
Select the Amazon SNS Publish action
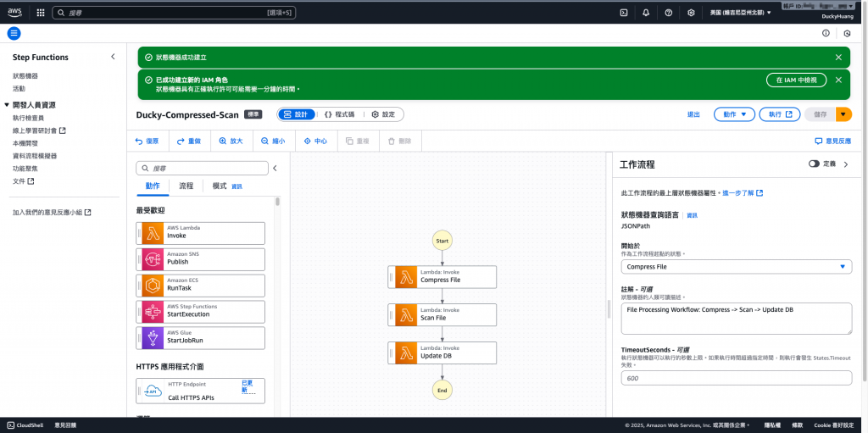pyautogui.click(x=200, y=259)
